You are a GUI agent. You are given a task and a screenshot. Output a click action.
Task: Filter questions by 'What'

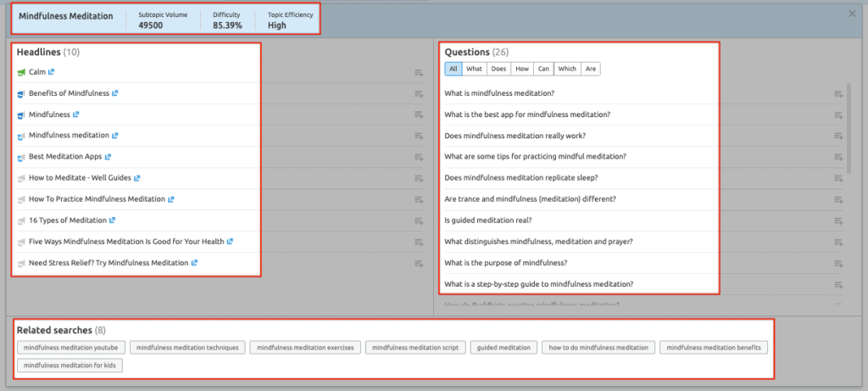pyautogui.click(x=475, y=70)
